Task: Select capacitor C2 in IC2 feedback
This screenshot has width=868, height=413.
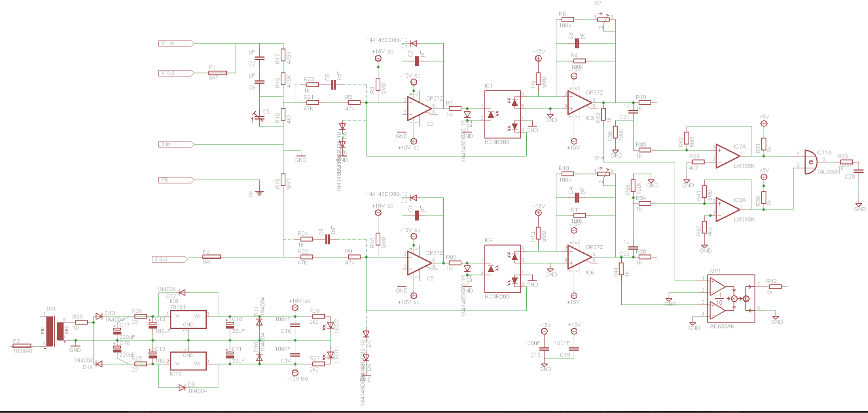Action: (416, 61)
